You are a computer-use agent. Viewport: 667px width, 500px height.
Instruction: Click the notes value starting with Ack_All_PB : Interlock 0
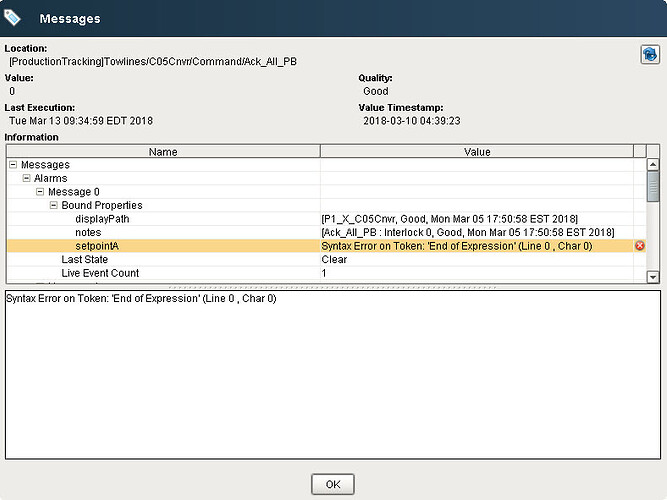pos(468,232)
